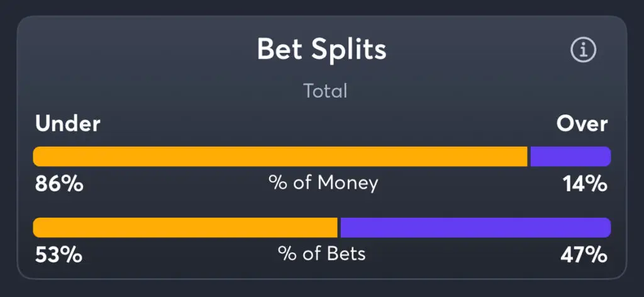
Task: Click the 14% money value
Action: coord(585,184)
